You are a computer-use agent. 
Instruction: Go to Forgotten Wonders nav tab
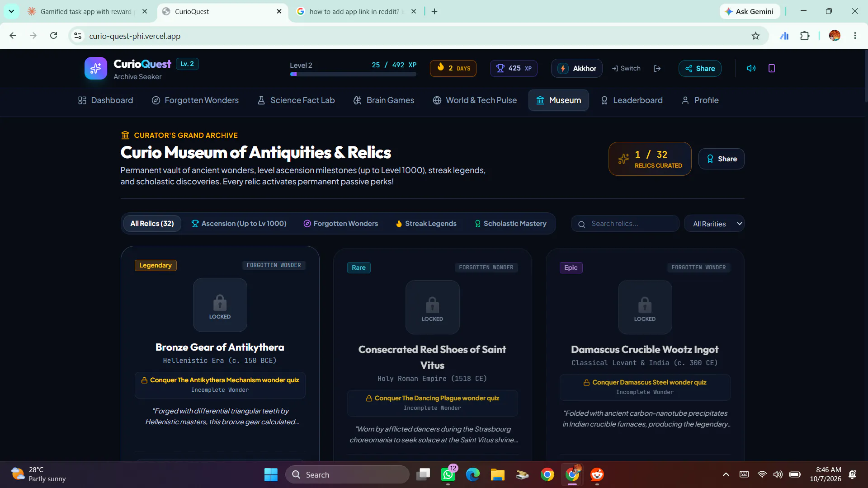pos(195,100)
